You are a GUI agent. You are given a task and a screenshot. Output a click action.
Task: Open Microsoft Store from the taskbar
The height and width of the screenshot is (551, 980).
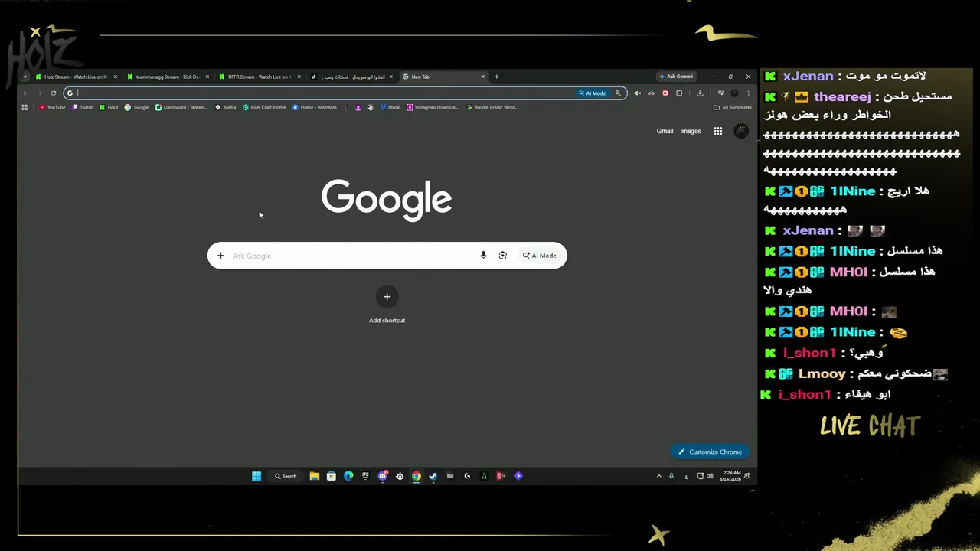pyautogui.click(x=332, y=476)
